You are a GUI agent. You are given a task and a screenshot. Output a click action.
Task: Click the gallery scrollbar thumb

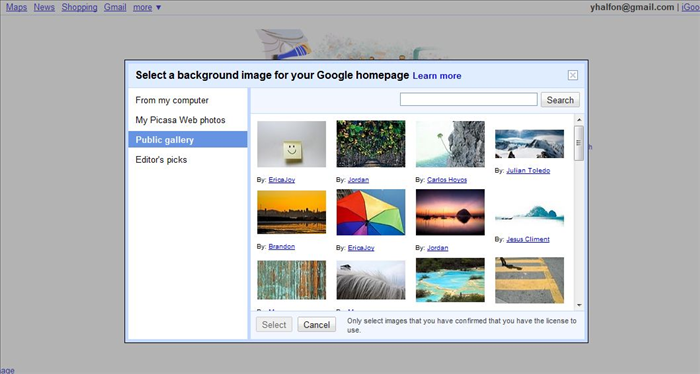(579, 143)
